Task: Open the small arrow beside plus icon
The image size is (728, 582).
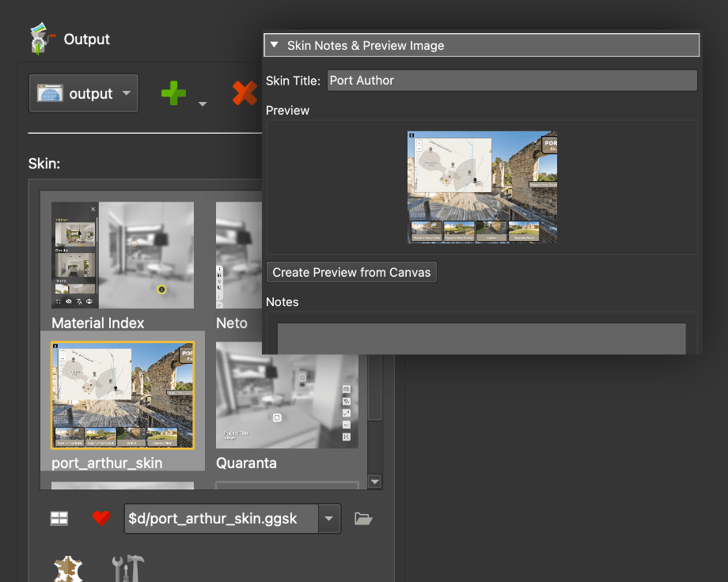Action: click(x=203, y=103)
